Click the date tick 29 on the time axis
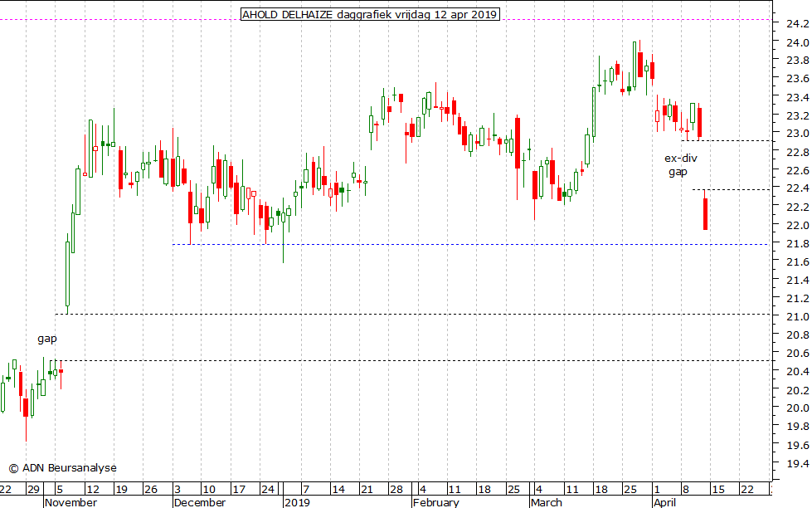 33,490
